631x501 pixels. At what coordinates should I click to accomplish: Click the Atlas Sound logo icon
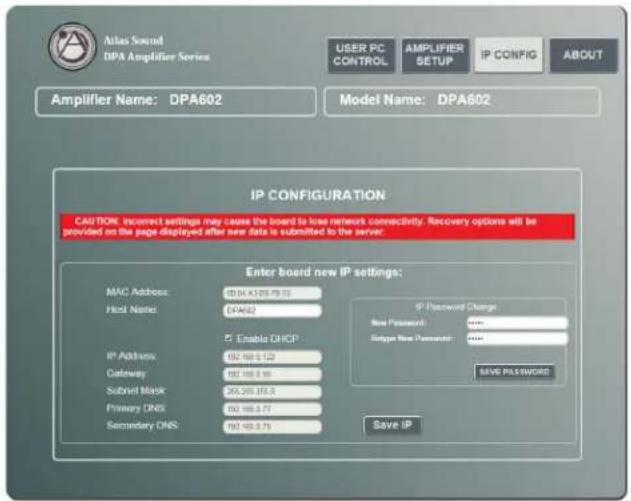tap(72, 47)
